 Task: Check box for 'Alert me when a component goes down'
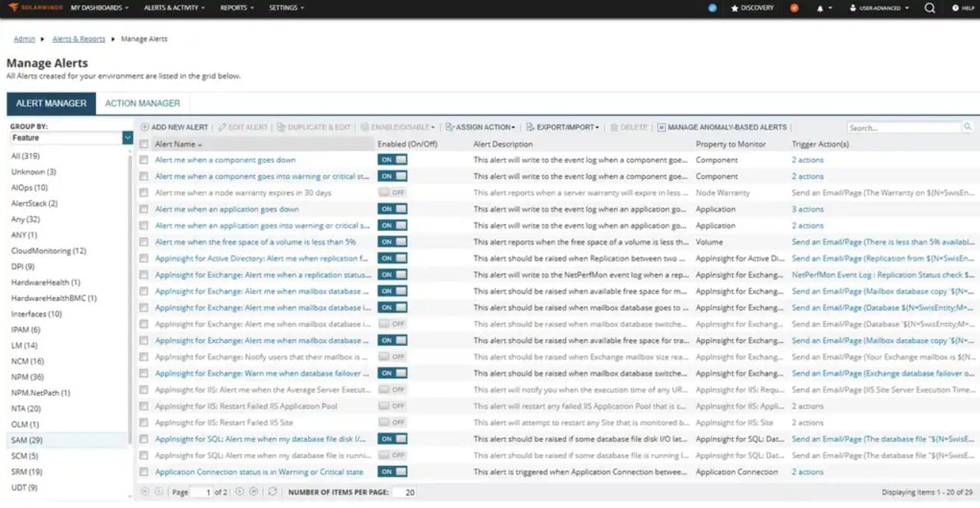[144, 160]
